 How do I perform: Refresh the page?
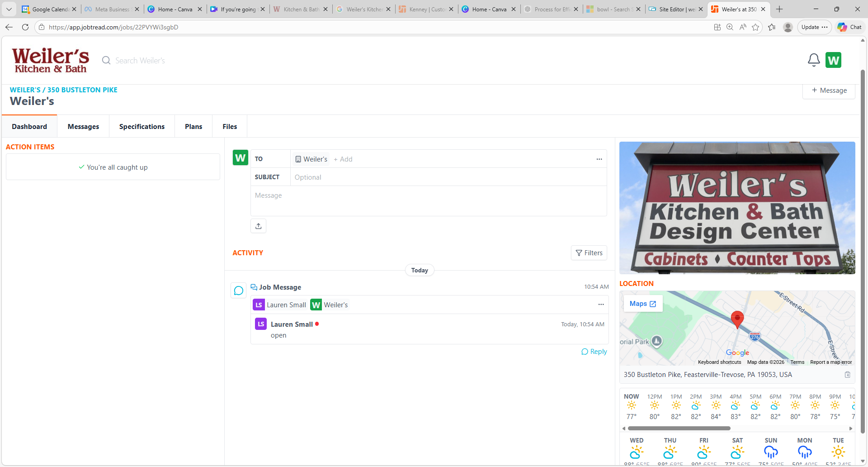tap(25, 27)
